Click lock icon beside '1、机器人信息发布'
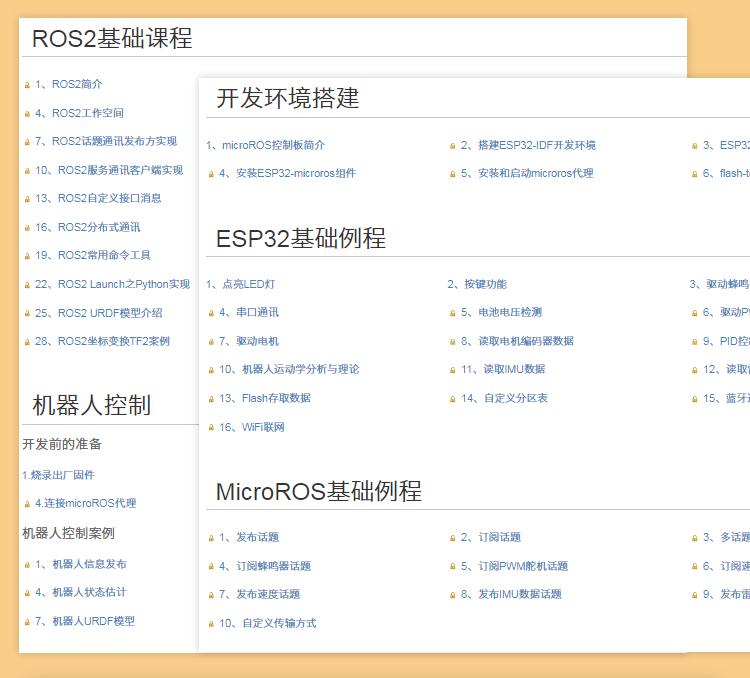 point(27,565)
